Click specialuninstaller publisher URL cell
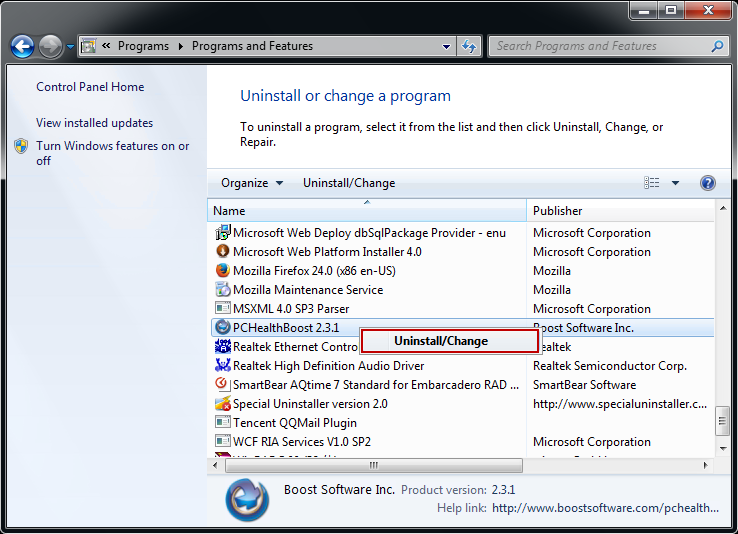The height and width of the screenshot is (534, 738). pos(619,404)
